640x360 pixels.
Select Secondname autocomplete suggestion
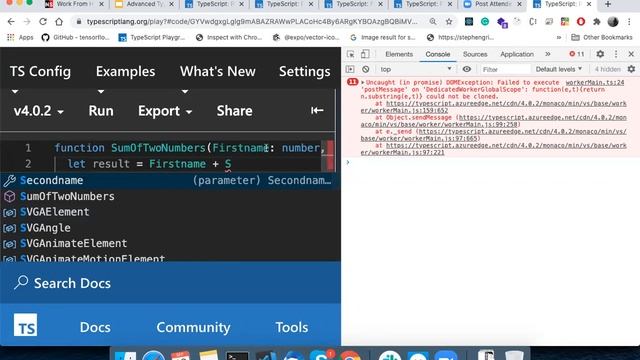click(170, 180)
